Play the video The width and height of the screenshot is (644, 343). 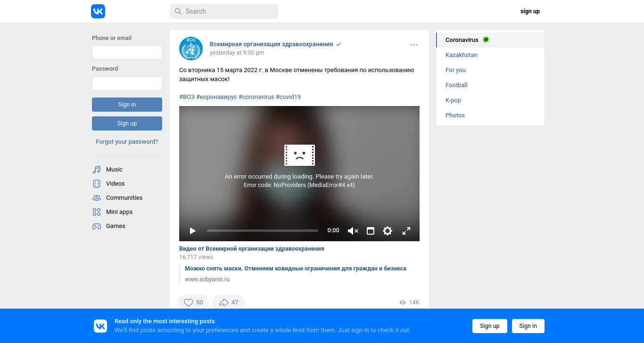(x=192, y=231)
